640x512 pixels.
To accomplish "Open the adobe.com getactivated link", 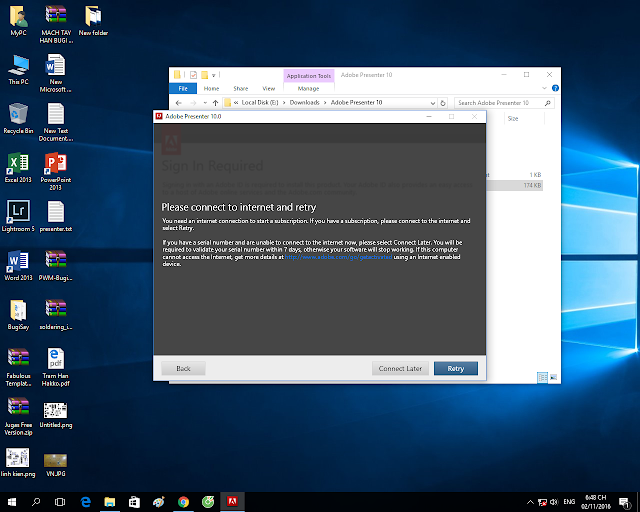I will pyautogui.click(x=338, y=257).
